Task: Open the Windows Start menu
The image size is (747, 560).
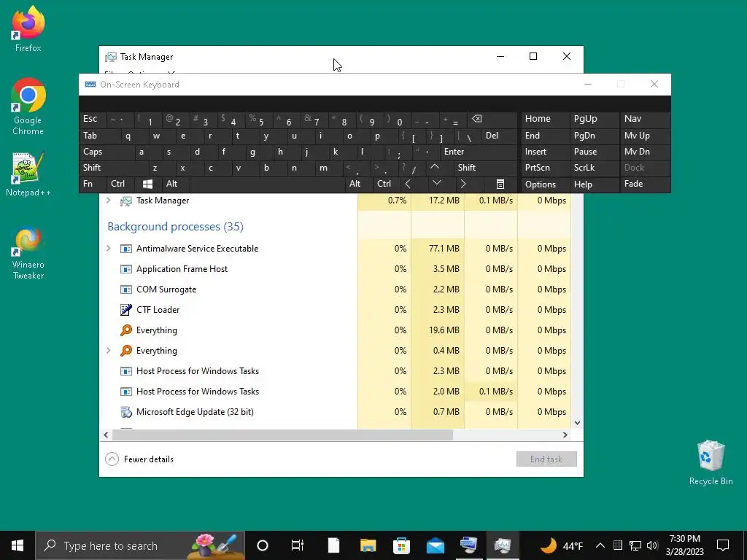Action: (x=18, y=545)
